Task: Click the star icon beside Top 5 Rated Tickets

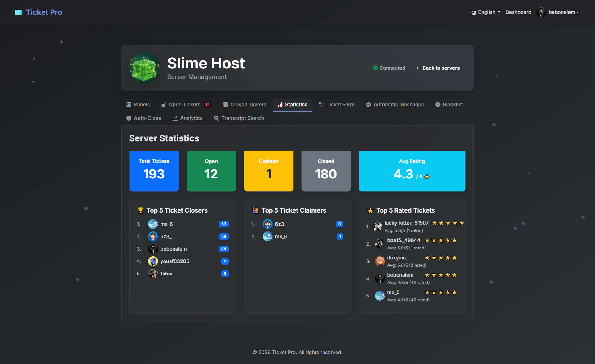Action: click(x=370, y=210)
